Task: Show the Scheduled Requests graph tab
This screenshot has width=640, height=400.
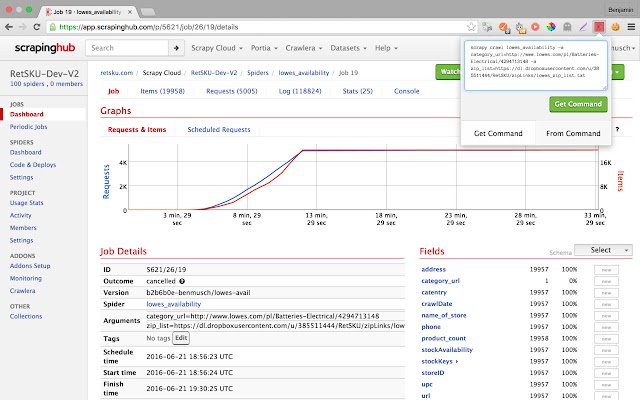Action: 219,129
